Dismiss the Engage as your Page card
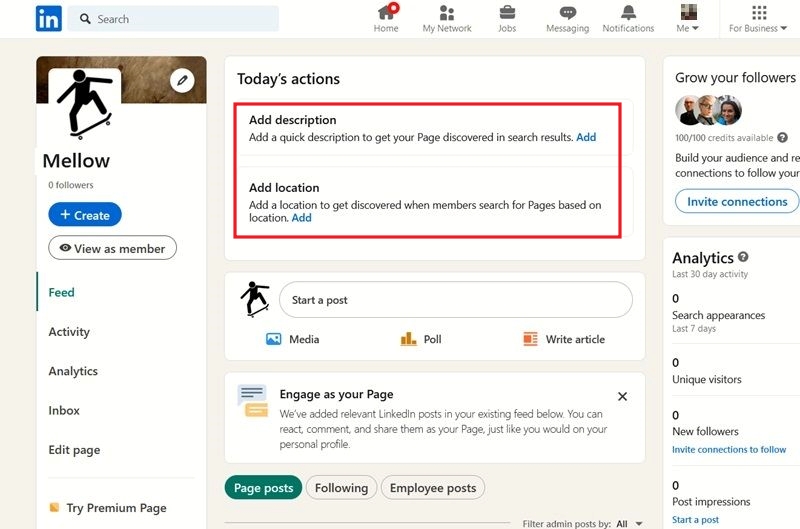Viewport: 800px width, 529px height. 622,396
